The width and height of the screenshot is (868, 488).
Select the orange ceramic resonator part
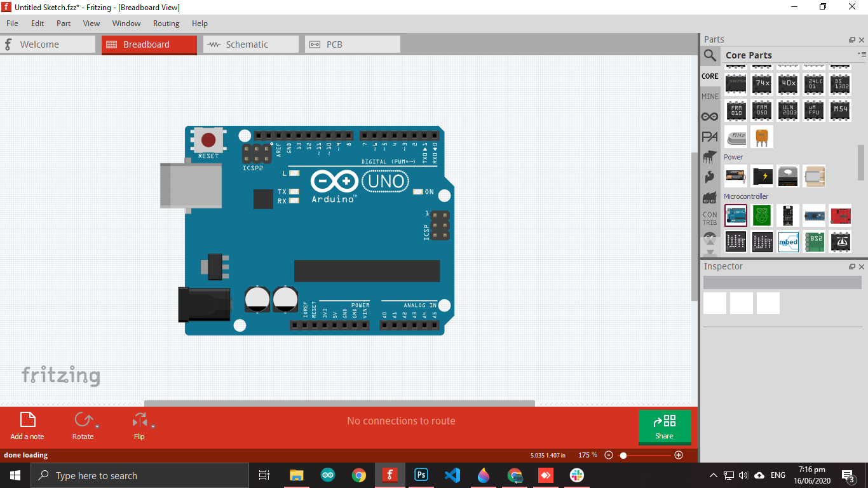(762, 136)
